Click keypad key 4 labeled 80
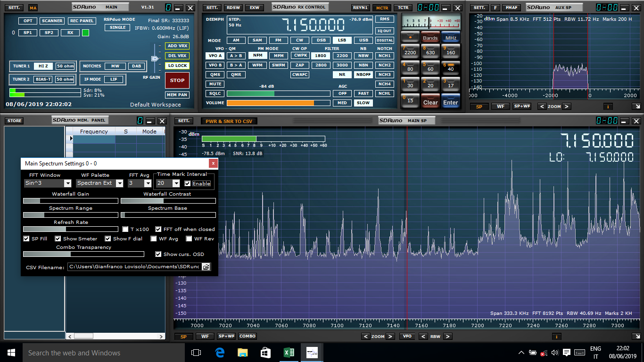The height and width of the screenshot is (362, 644). click(x=410, y=67)
